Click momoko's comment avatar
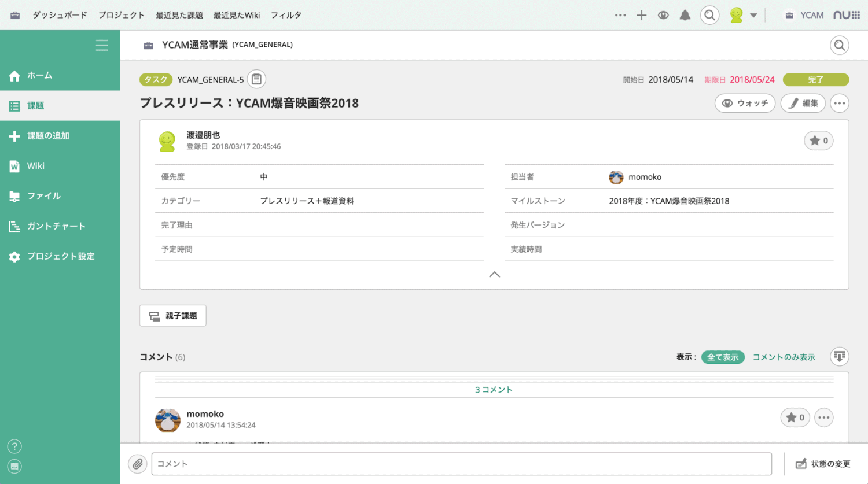 coord(168,420)
